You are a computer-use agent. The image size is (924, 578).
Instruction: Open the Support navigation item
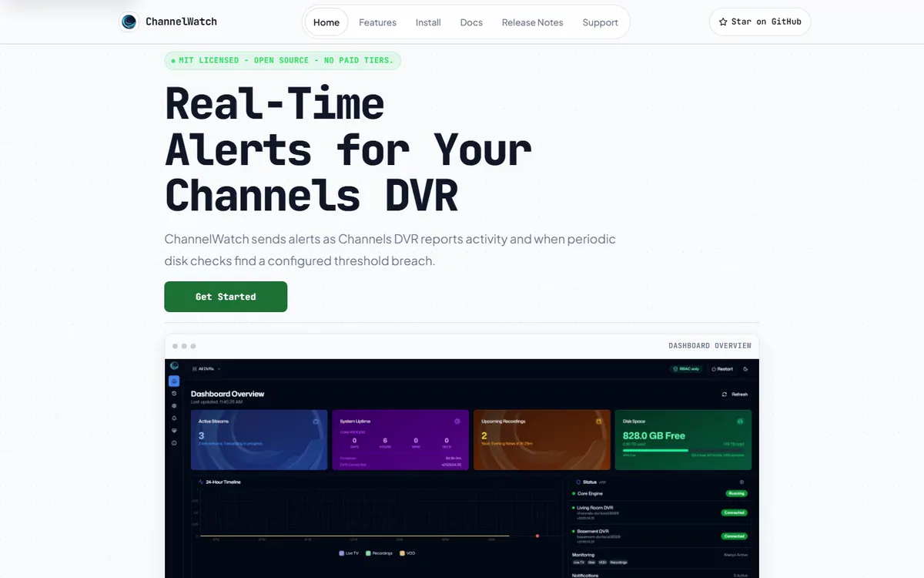[x=601, y=22]
